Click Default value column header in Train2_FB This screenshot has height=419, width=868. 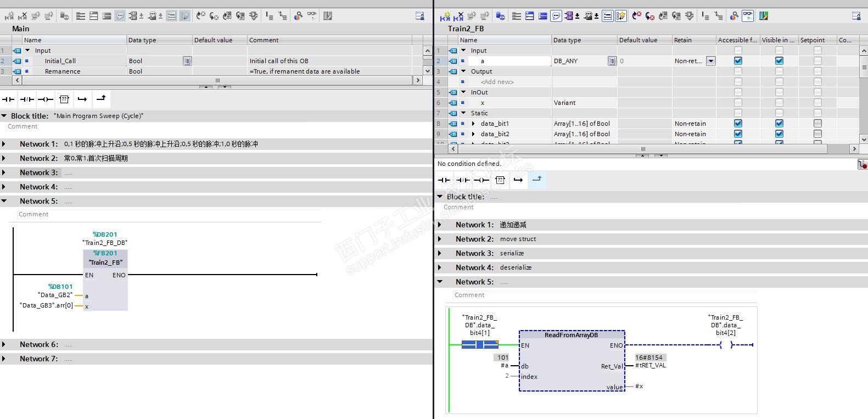pyautogui.click(x=645, y=40)
